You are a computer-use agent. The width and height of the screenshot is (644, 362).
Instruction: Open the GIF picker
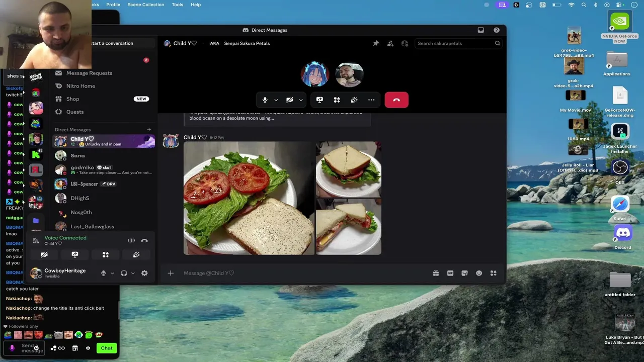coord(450,273)
